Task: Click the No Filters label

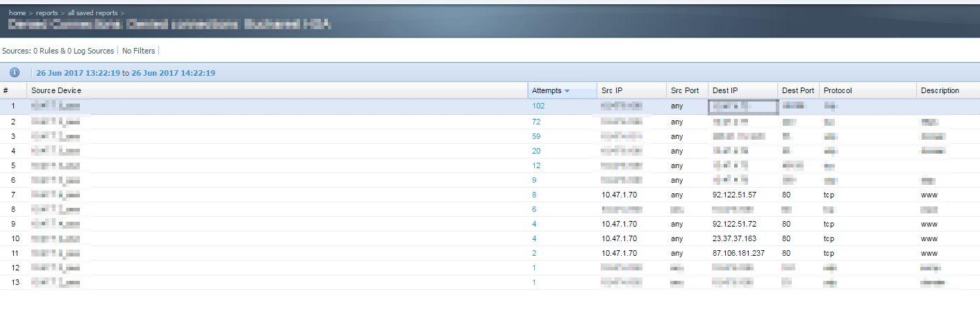Action: pyautogui.click(x=138, y=51)
